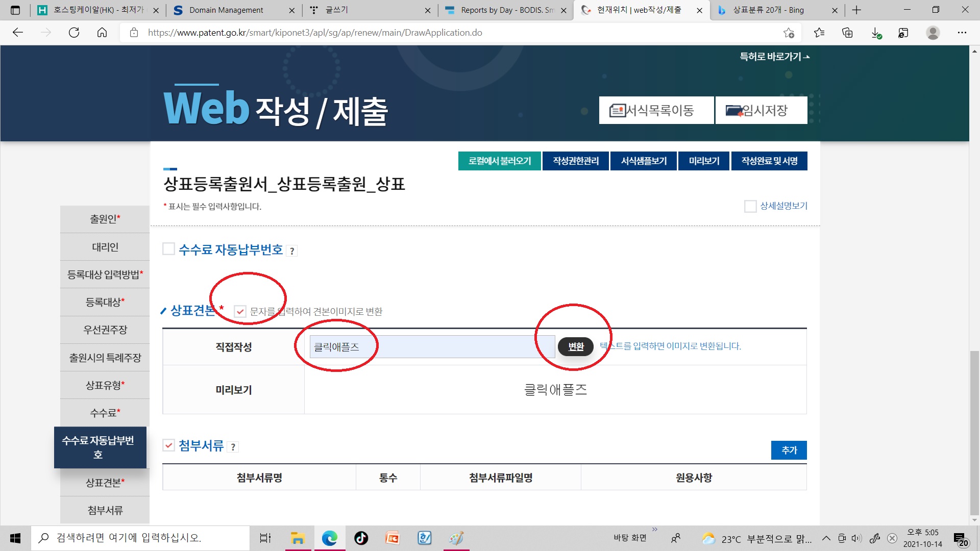Click the browser home icon
This screenshot has width=980, height=551.
coord(102,33)
